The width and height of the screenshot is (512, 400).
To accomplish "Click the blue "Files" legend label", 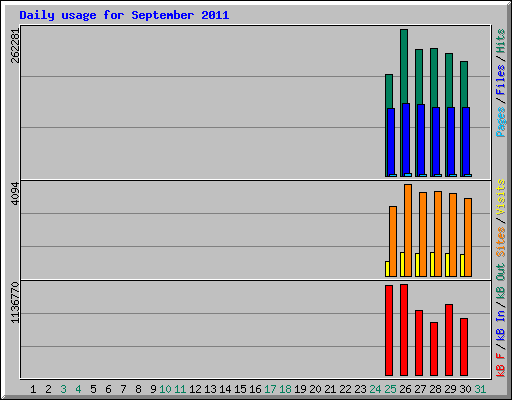I will pyautogui.click(x=501, y=80).
